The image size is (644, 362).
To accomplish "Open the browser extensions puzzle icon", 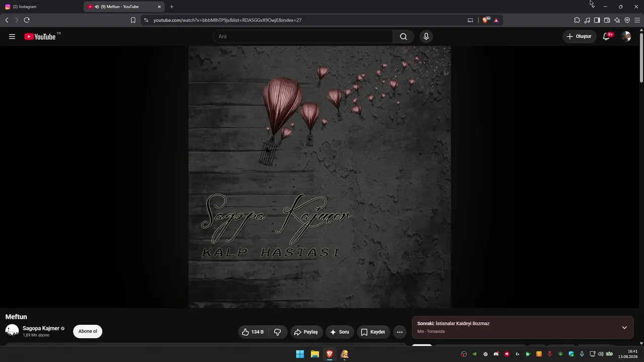I will 577,20.
